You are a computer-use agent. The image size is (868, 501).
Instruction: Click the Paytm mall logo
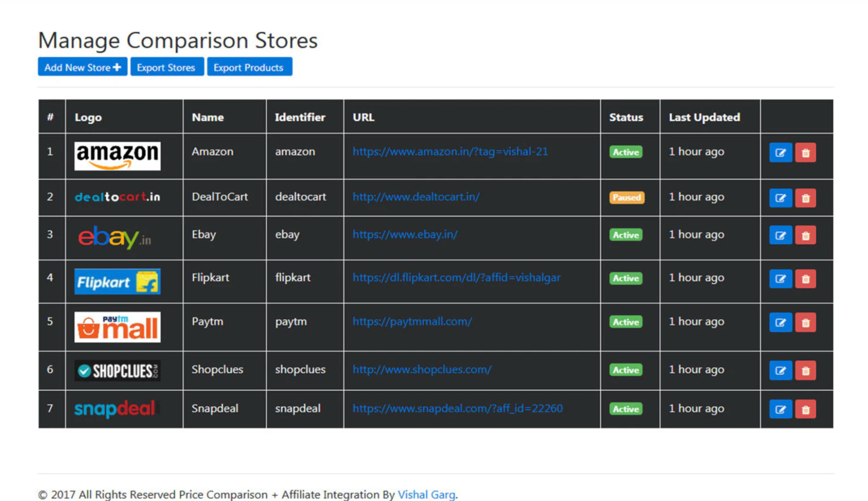(x=117, y=327)
